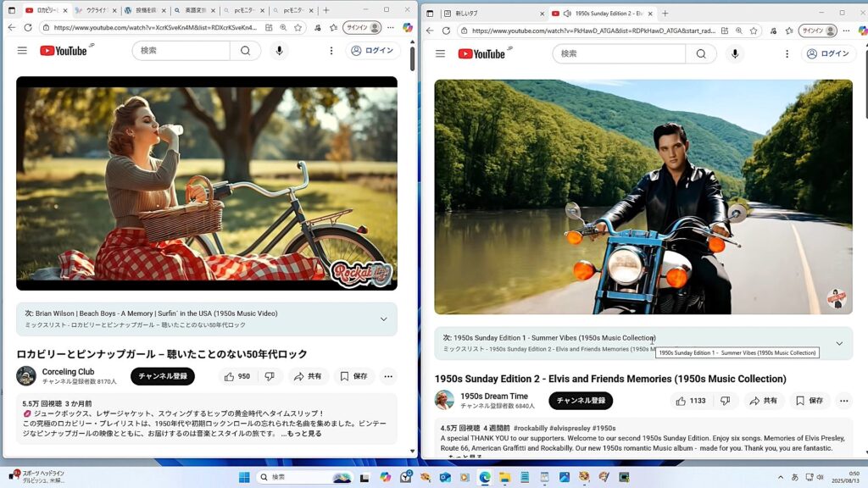Image resolution: width=868 pixels, height=488 pixels.
Task: Open tab actions menu in left browser
Action: click(12, 10)
